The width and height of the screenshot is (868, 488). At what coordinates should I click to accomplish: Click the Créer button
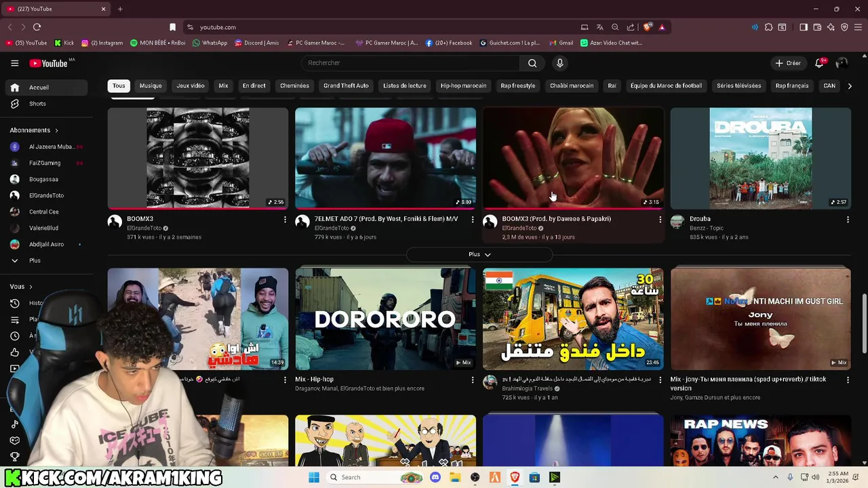pyautogui.click(x=788, y=63)
